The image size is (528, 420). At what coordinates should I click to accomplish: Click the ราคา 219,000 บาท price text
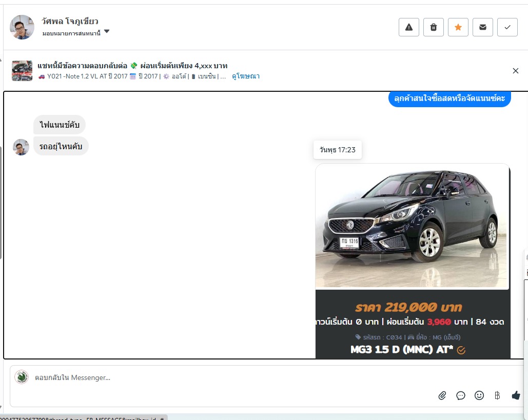(408, 307)
